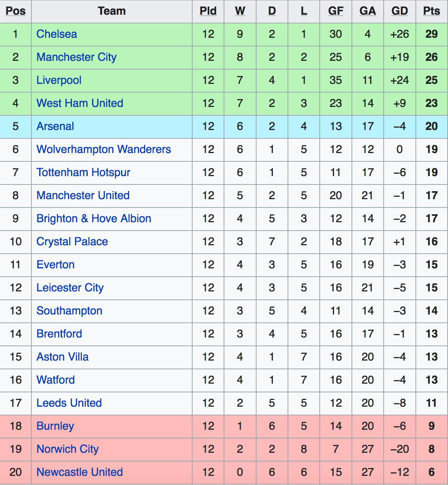The width and height of the screenshot is (448, 485).
Task: Click the Norwich City link
Action: tap(68, 449)
